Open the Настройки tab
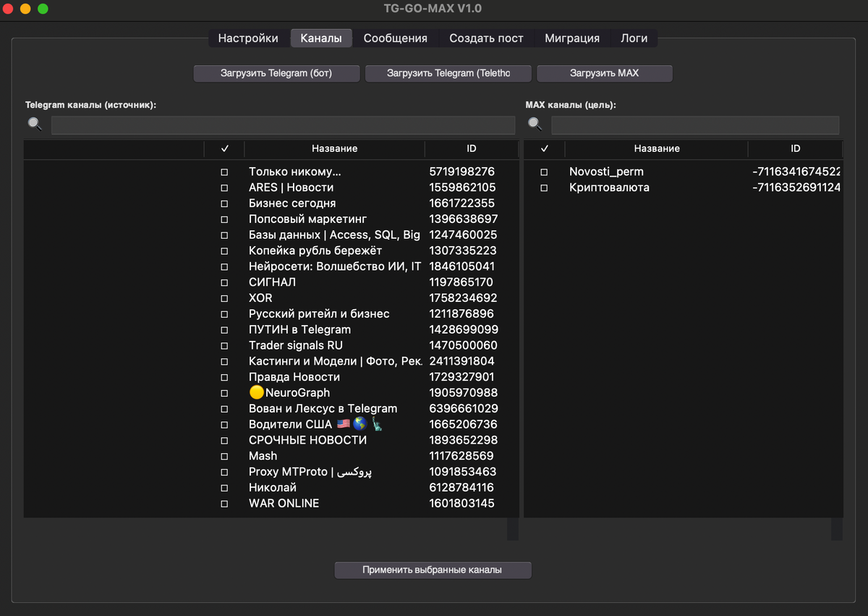This screenshot has height=616, width=868. pyautogui.click(x=248, y=38)
